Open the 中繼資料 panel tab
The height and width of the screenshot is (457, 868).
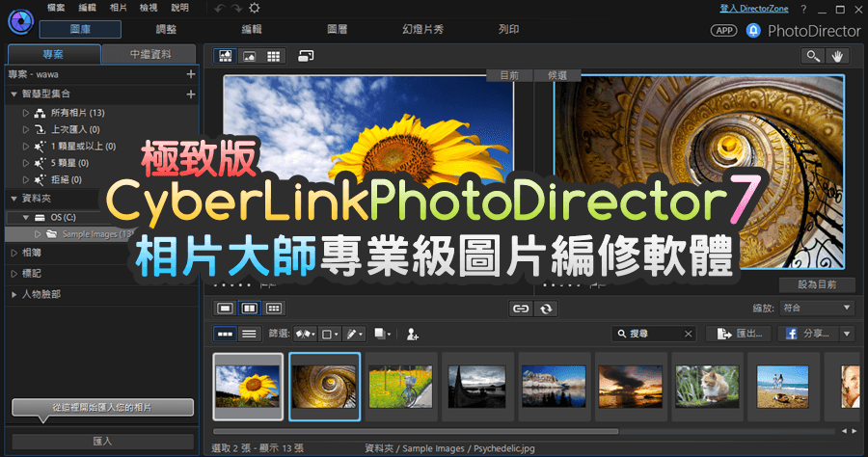click(149, 54)
